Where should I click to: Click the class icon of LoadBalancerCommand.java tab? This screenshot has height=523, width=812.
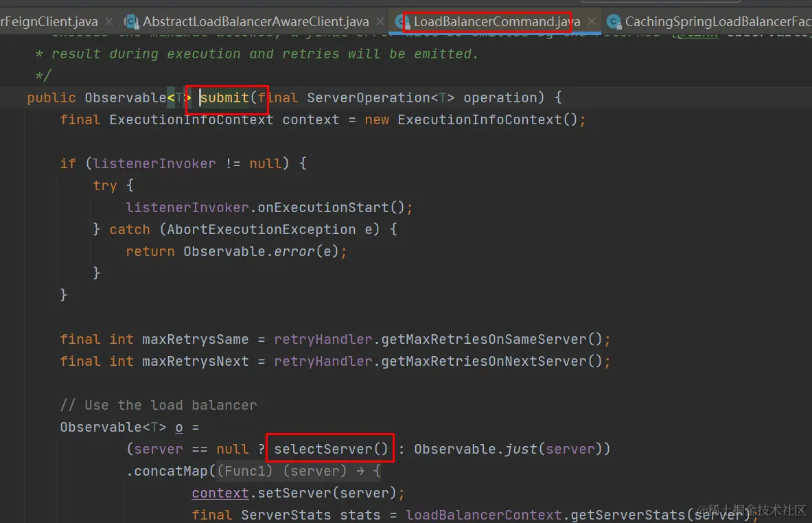pyautogui.click(x=402, y=21)
